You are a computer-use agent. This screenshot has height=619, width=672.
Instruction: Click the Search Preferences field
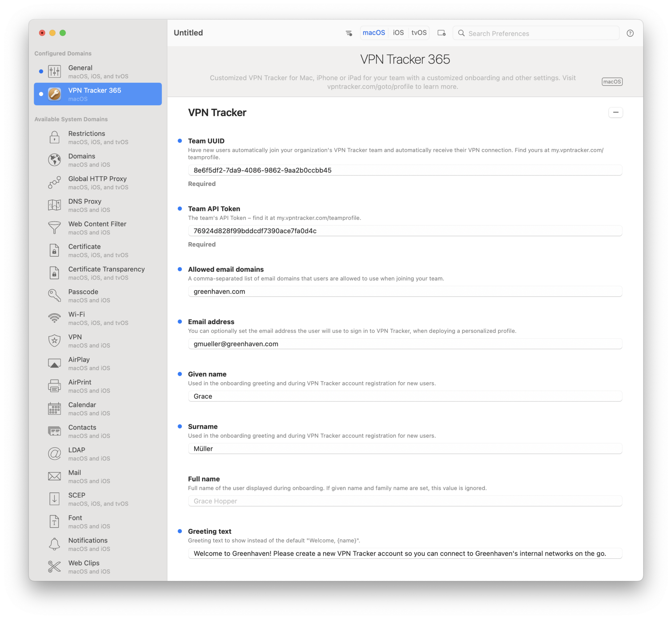tap(536, 33)
